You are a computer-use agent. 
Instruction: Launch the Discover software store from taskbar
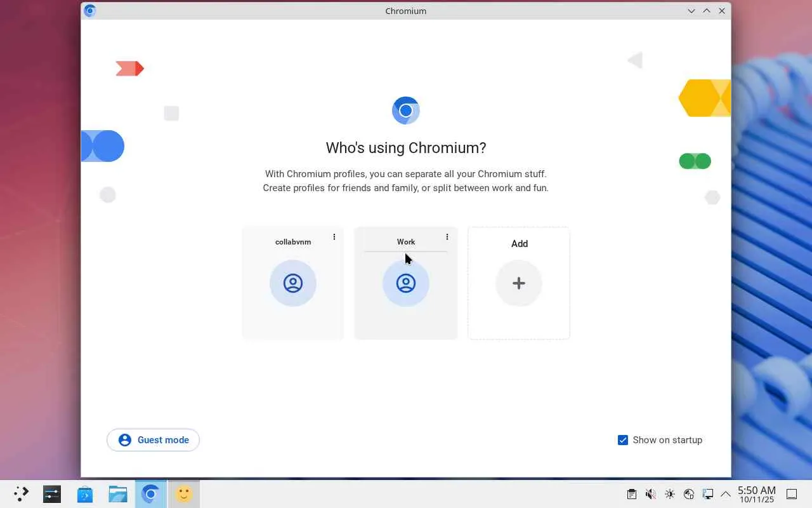pyautogui.click(x=85, y=494)
